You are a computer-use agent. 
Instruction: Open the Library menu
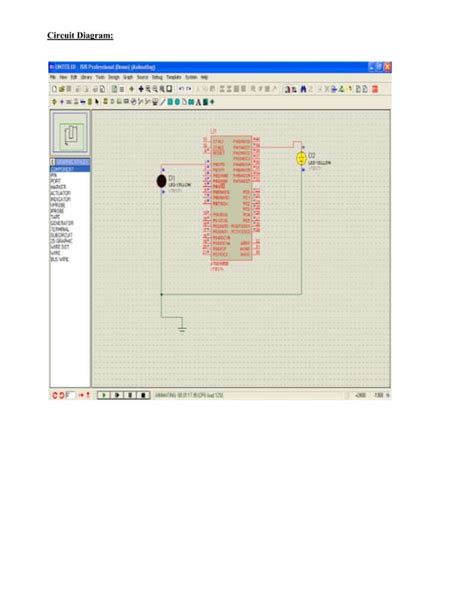pyautogui.click(x=86, y=77)
